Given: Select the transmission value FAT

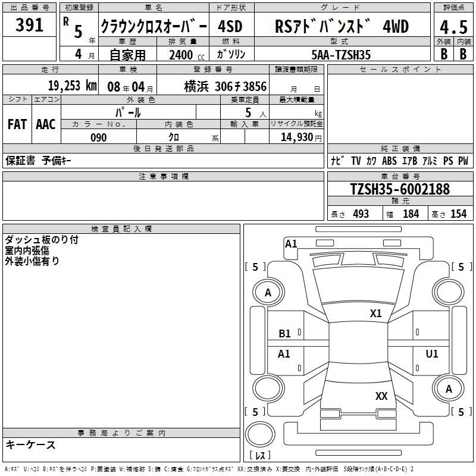Looking at the screenshot, I should (17, 124).
